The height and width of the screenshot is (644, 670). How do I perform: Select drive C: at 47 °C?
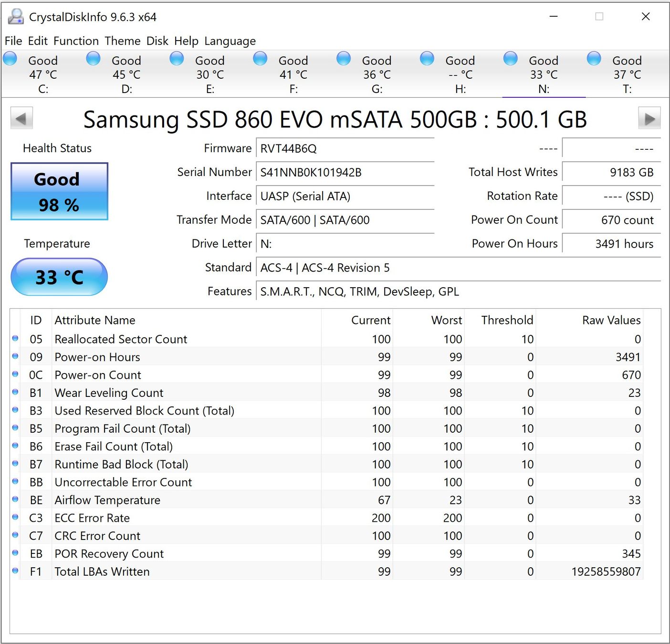[43, 74]
